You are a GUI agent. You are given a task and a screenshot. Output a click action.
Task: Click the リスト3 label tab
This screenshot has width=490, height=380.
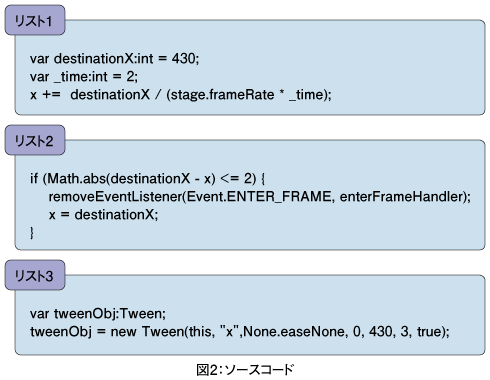(x=35, y=275)
